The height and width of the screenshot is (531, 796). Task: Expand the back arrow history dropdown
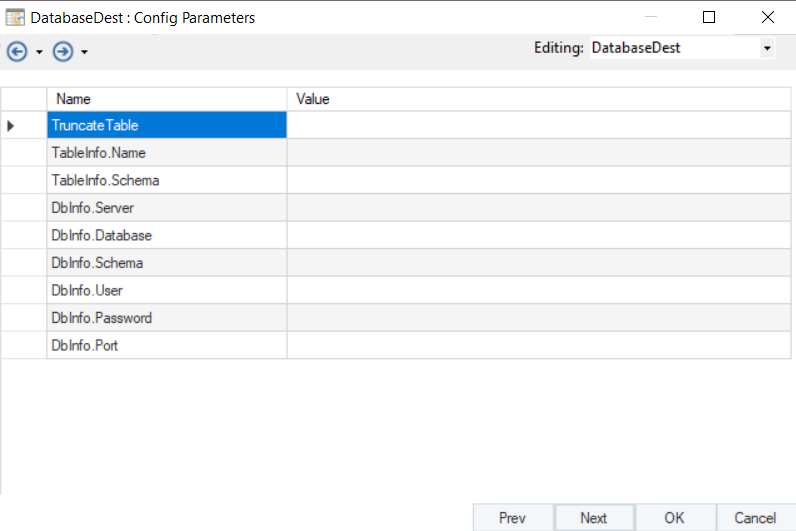[39, 52]
